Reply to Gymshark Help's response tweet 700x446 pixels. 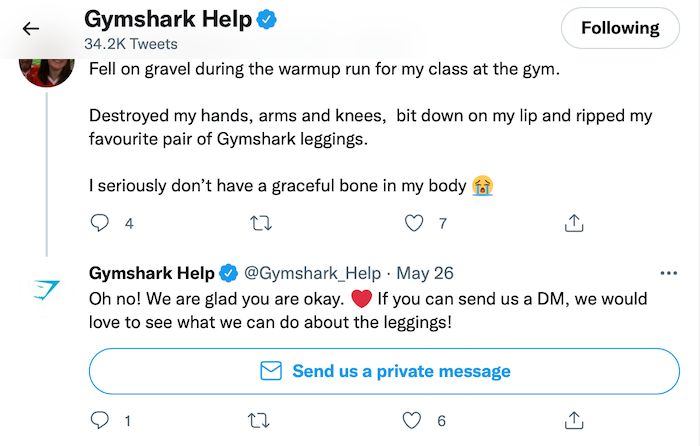pos(100,421)
